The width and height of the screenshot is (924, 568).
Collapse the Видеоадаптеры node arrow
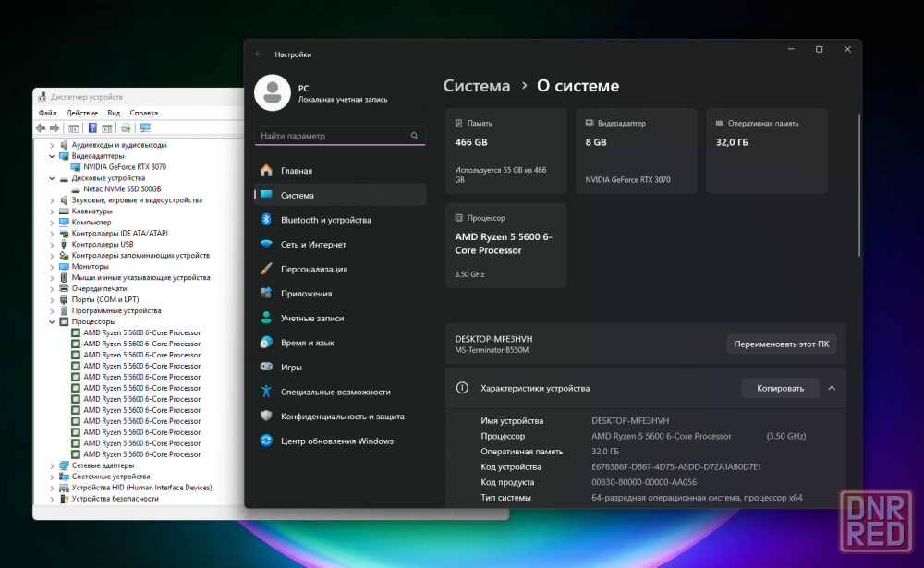coord(52,156)
